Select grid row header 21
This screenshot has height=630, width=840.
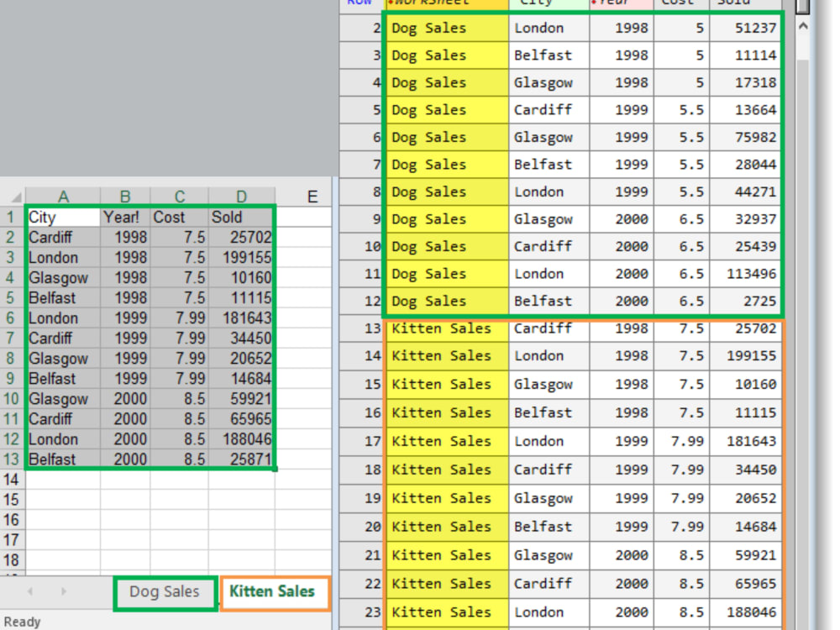361,555
